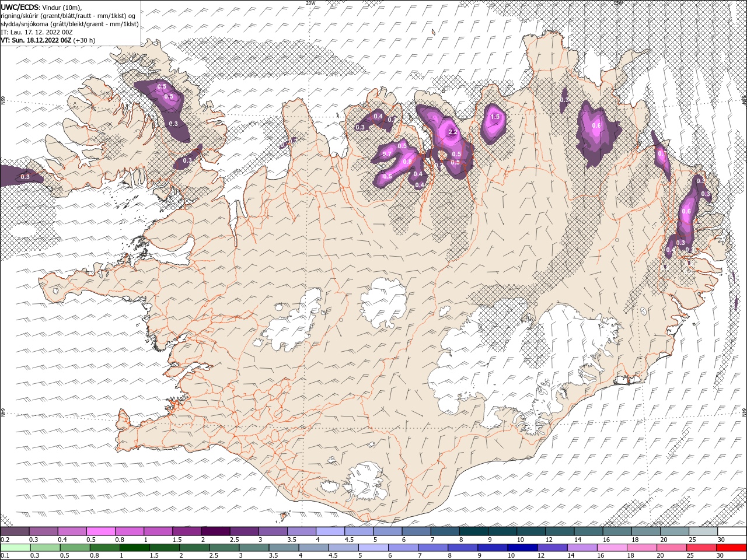Click the 1.5 snowfall value on the map
Image resolution: width=747 pixels, height=560 pixels.
click(x=495, y=117)
